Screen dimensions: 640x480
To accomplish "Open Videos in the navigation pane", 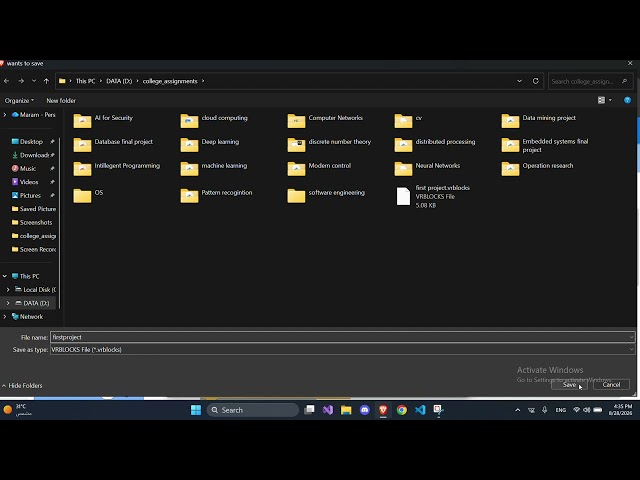I will [x=29, y=182].
